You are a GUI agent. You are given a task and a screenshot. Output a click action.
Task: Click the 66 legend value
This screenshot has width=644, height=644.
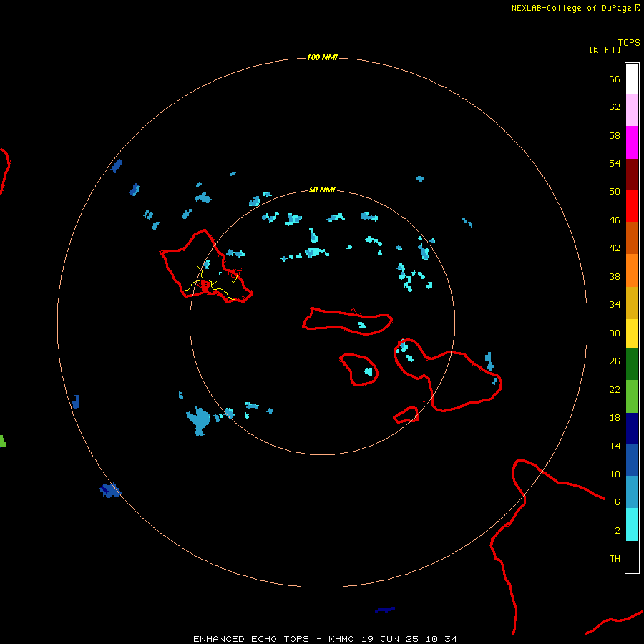coord(615,79)
